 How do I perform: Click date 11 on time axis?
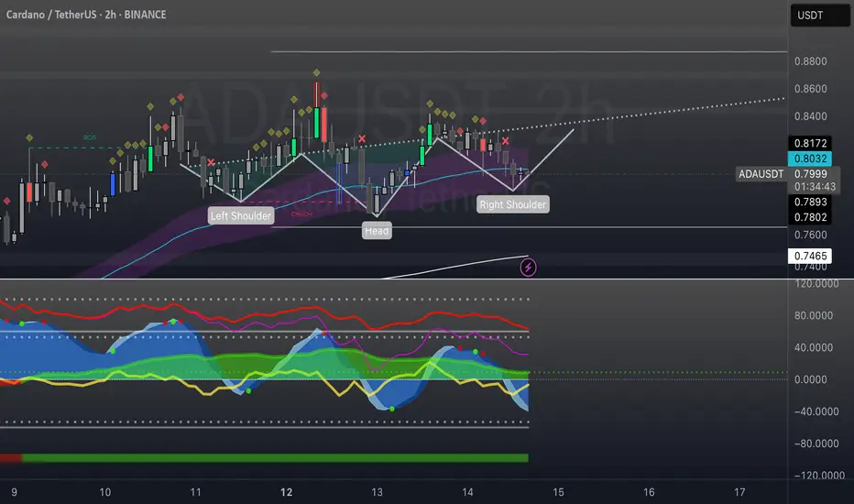point(195,493)
